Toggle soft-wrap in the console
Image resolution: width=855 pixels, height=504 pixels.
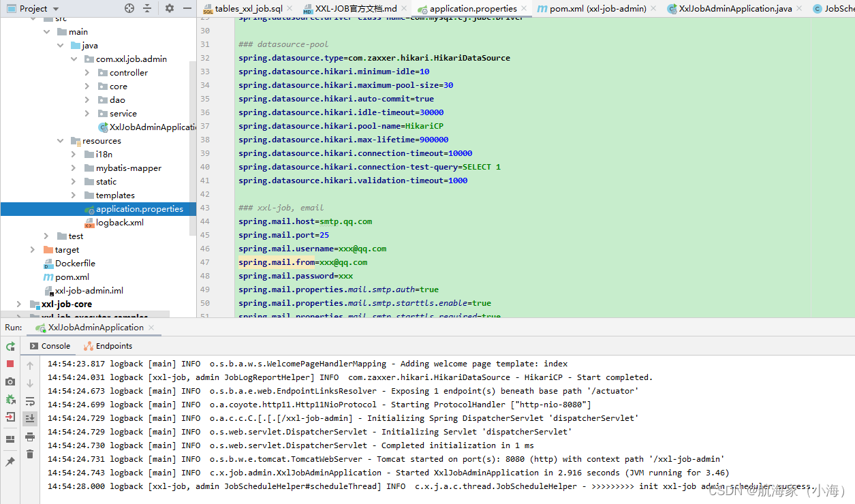[x=30, y=401]
